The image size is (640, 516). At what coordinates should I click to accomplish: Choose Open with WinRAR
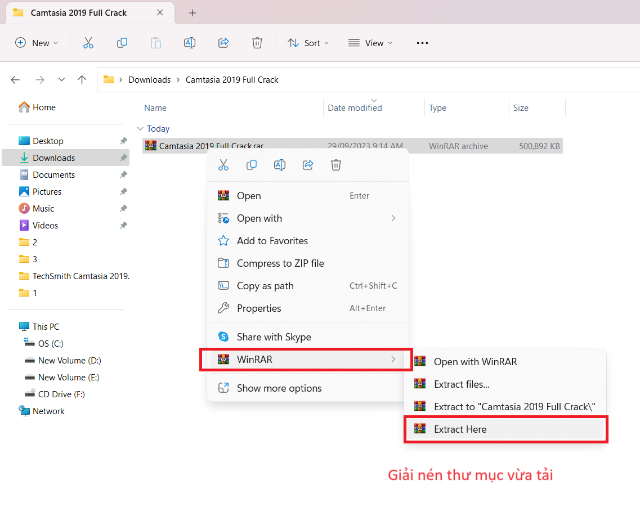point(505,362)
